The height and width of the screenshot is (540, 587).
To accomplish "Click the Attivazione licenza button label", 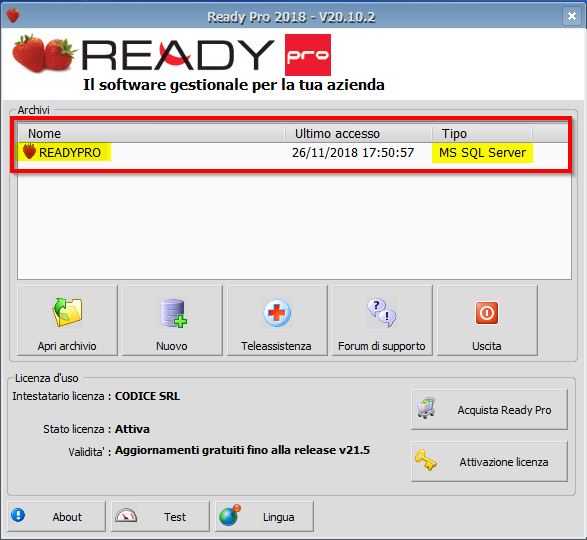I will click(504, 462).
